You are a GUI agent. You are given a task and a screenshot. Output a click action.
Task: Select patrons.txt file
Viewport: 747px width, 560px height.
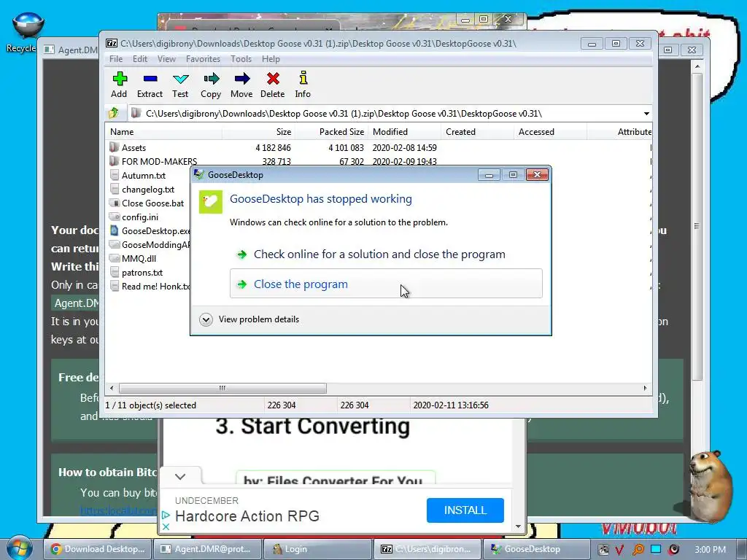(x=136, y=273)
